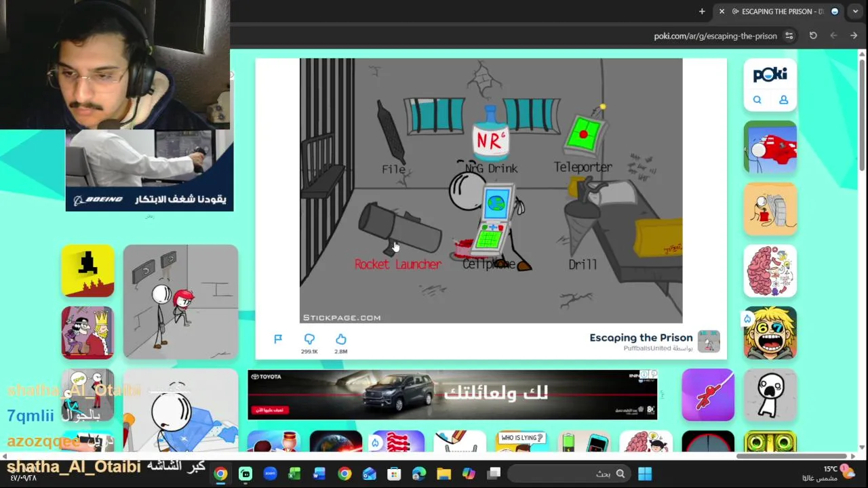This screenshot has width=868, height=488.
Task: Open the yellow-haired 67 face game thumbnail
Action: pyautogui.click(x=770, y=333)
